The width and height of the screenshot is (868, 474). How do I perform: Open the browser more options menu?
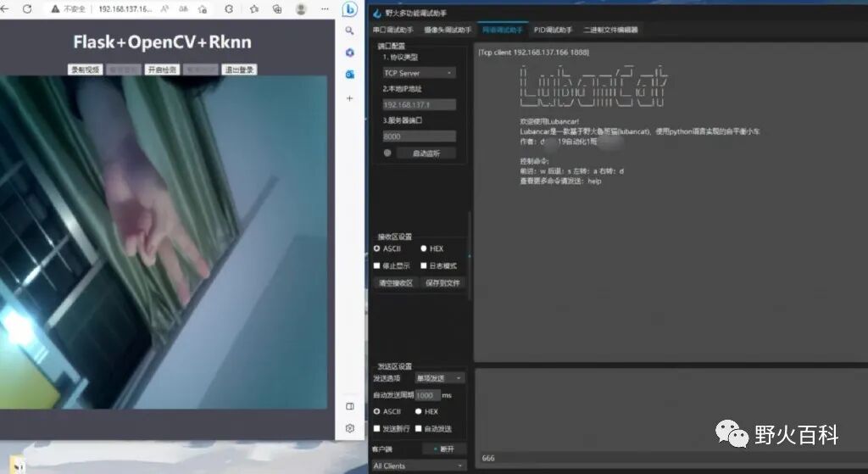coord(325,8)
